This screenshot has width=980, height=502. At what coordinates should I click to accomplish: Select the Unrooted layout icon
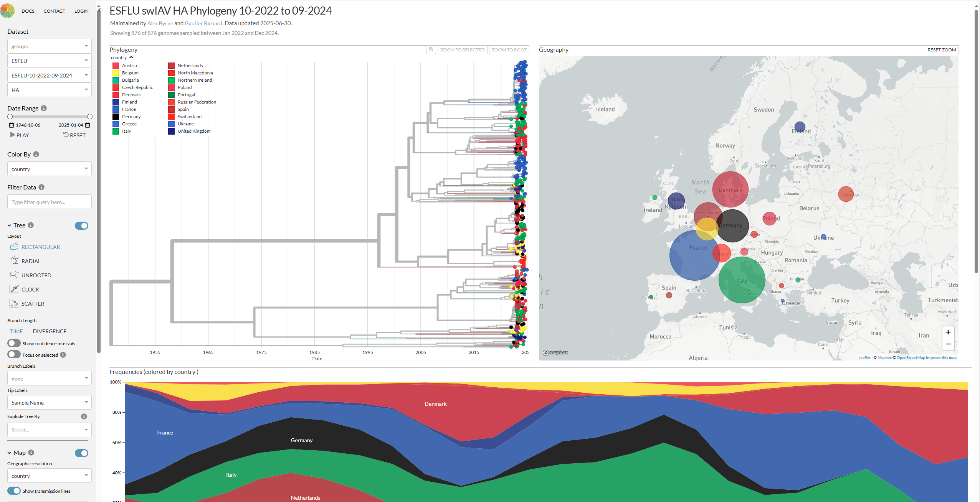[x=14, y=275]
